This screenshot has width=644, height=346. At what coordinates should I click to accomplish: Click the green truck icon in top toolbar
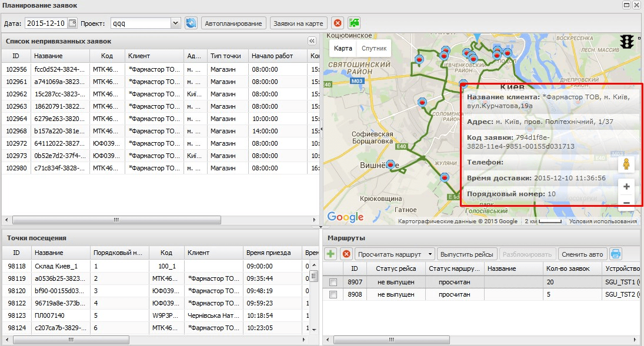point(354,23)
